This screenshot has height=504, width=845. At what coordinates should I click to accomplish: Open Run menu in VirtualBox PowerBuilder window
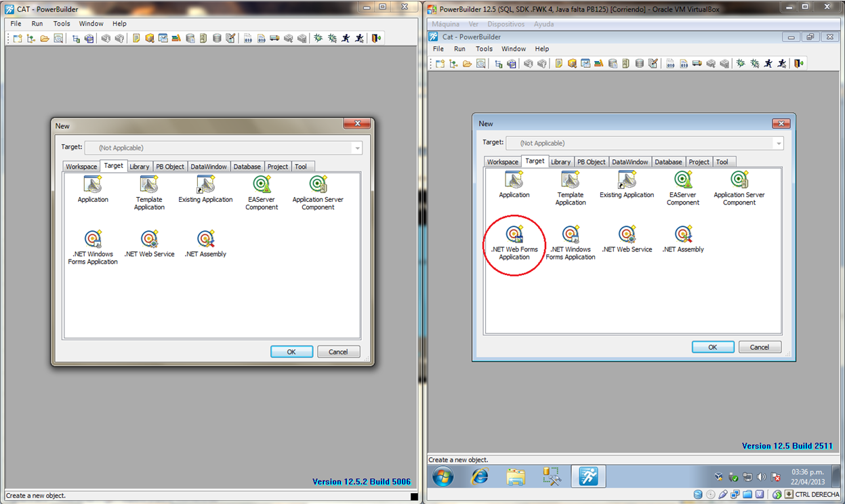[x=460, y=49]
